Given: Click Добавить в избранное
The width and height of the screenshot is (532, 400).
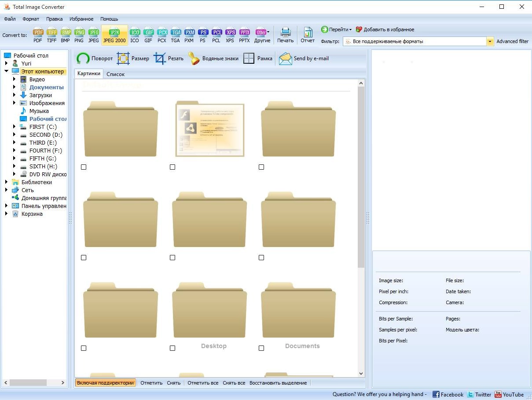Looking at the screenshot, I should [x=385, y=29].
